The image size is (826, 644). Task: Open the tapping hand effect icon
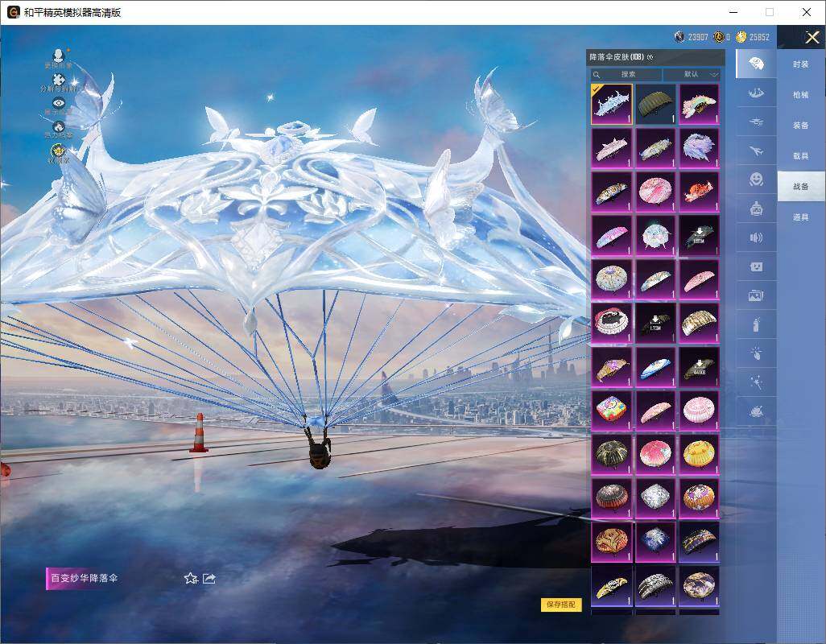tap(756, 354)
